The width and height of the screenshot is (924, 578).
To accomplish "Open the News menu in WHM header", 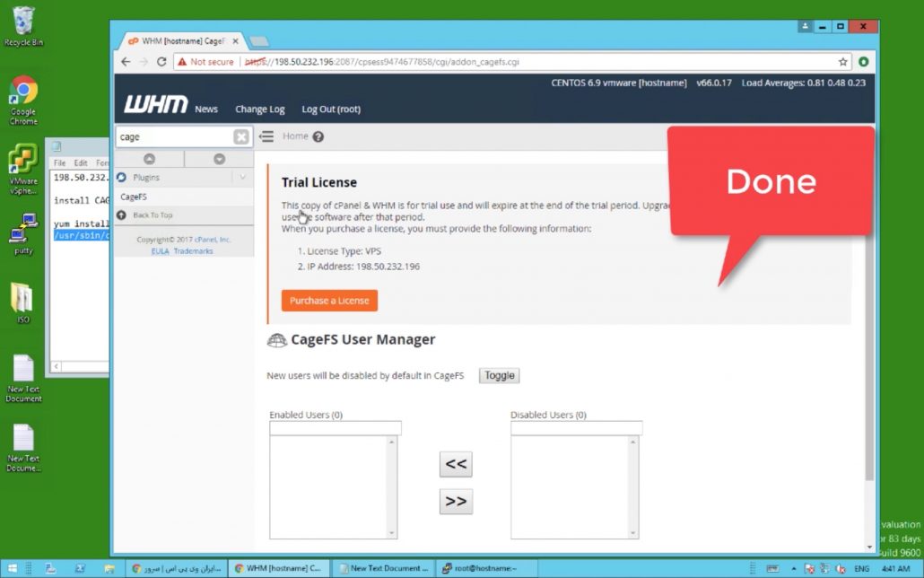I will [x=206, y=109].
